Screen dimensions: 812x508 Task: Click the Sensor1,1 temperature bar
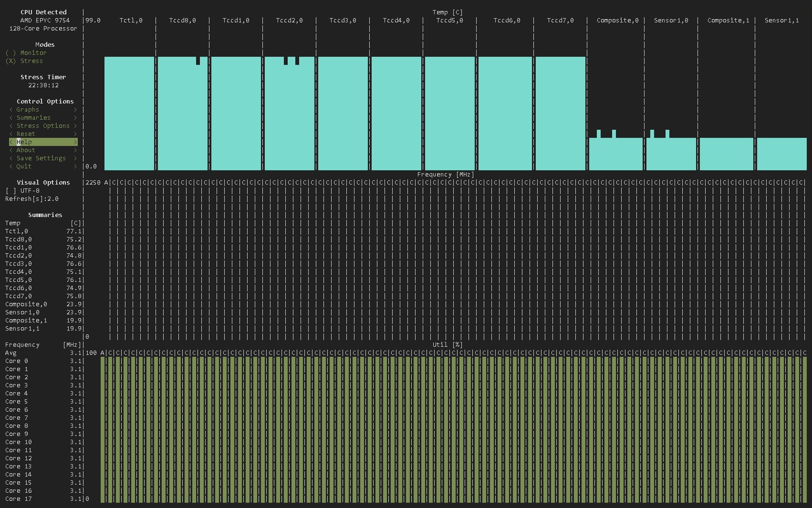click(x=781, y=154)
